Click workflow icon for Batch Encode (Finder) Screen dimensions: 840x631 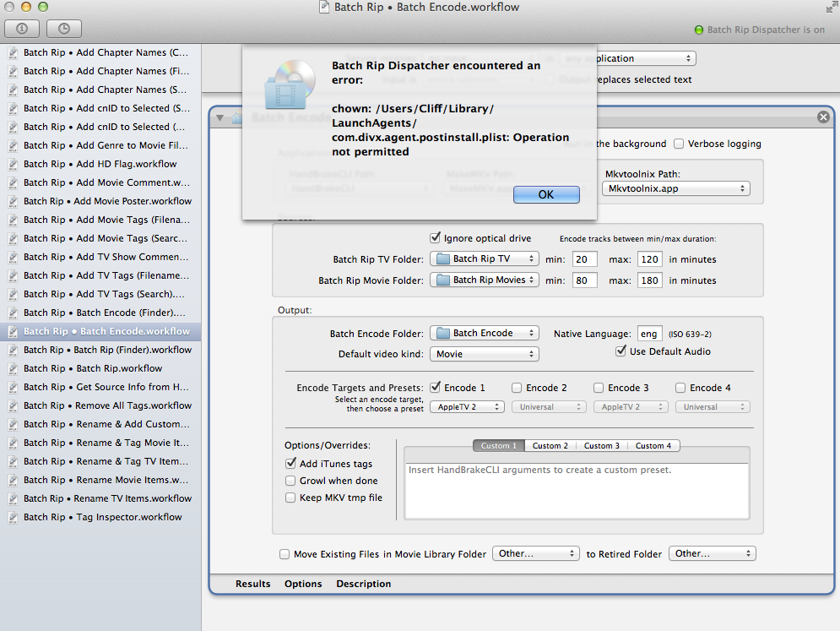13,313
